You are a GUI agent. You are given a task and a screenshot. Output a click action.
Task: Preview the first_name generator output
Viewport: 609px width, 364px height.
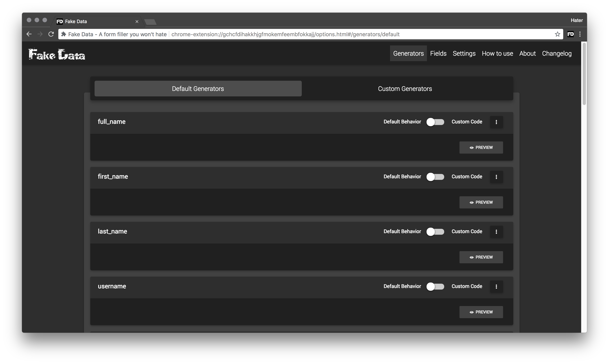pyautogui.click(x=481, y=202)
